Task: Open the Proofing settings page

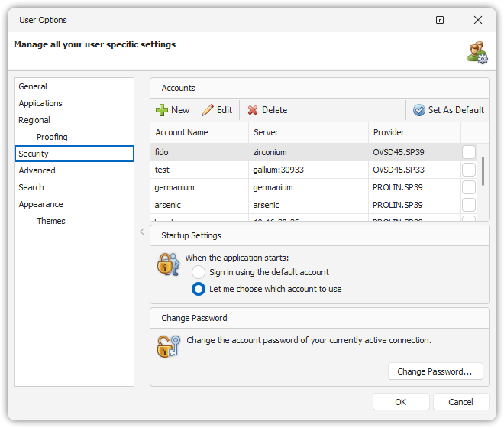Action: (52, 137)
